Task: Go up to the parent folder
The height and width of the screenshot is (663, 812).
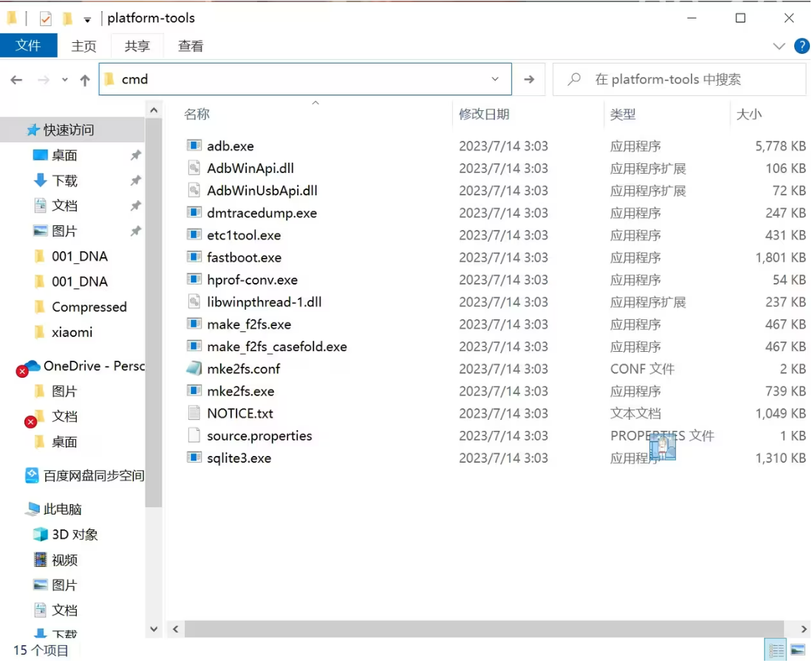Action: click(x=85, y=79)
